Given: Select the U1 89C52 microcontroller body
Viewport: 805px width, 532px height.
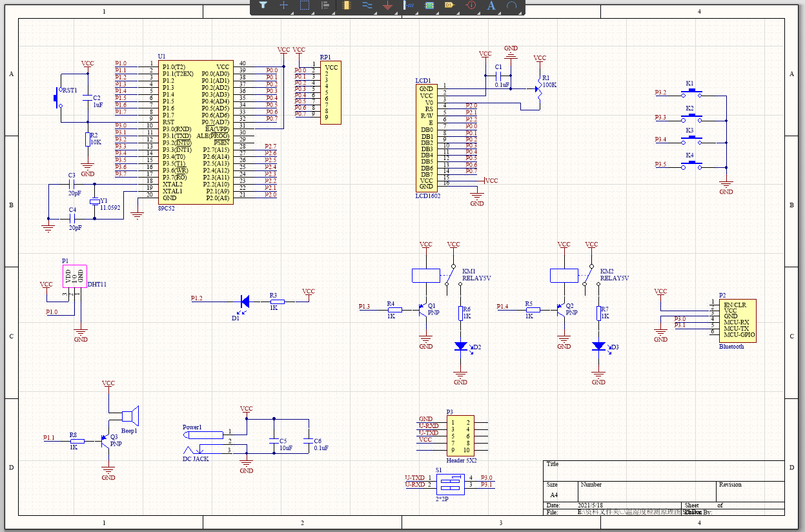Looking at the screenshot, I should (196, 132).
